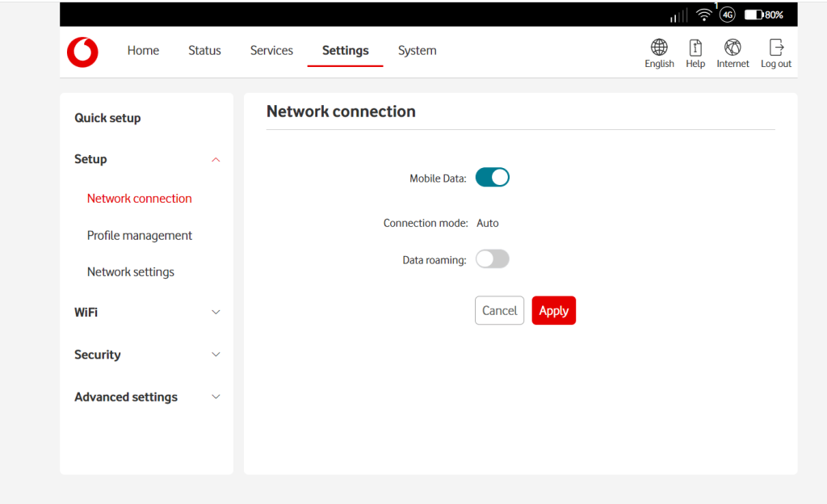Screen dimensions: 827x504
Task: Open the Services tab
Action: point(271,51)
